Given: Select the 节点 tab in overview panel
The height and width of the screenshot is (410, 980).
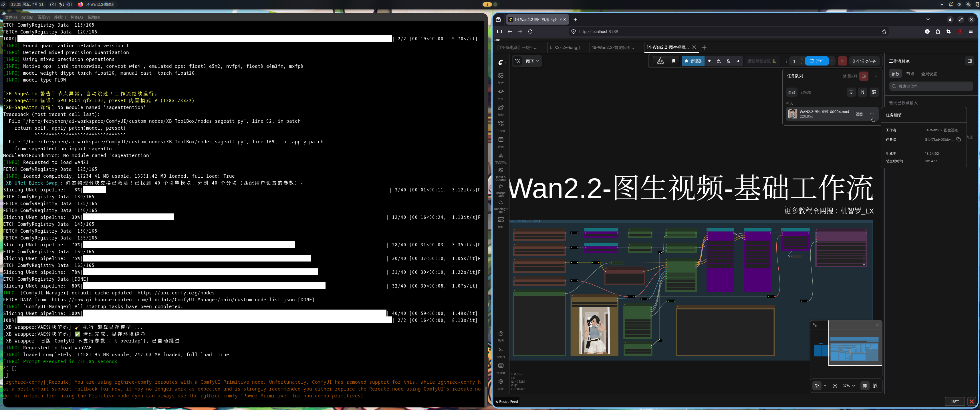Looking at the screenshot, I should [910, 74].
